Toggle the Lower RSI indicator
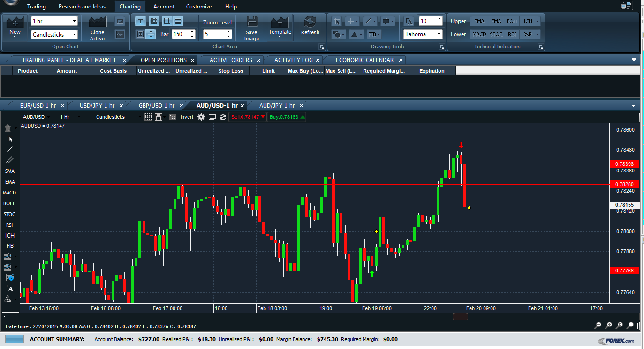Image resolution: width=644 pixels, height=349 pixels. 512,34
